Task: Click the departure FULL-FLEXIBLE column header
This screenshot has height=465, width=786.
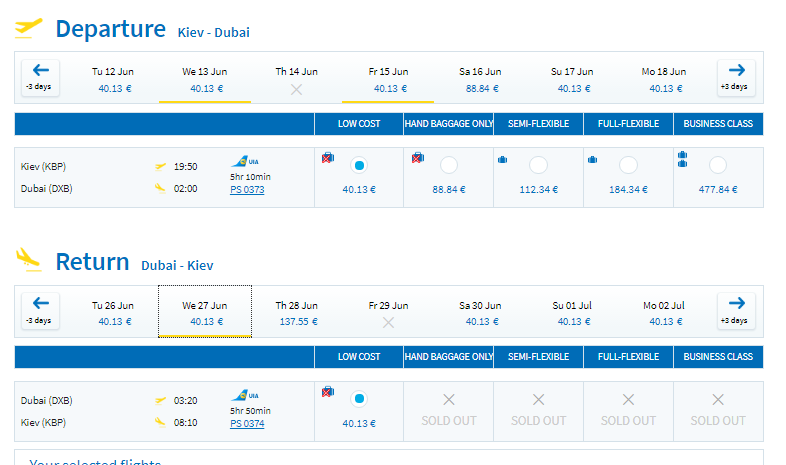Action: point(628,124)
